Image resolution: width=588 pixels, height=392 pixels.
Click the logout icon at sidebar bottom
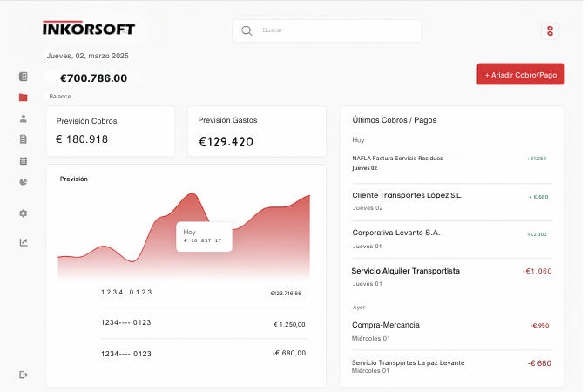(24, 375)
